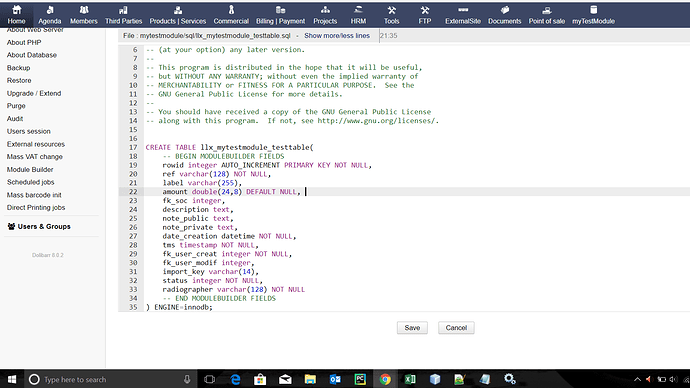Open the Tools module icon
This screenshot has width=690, height=388.
tap(391, 10)
